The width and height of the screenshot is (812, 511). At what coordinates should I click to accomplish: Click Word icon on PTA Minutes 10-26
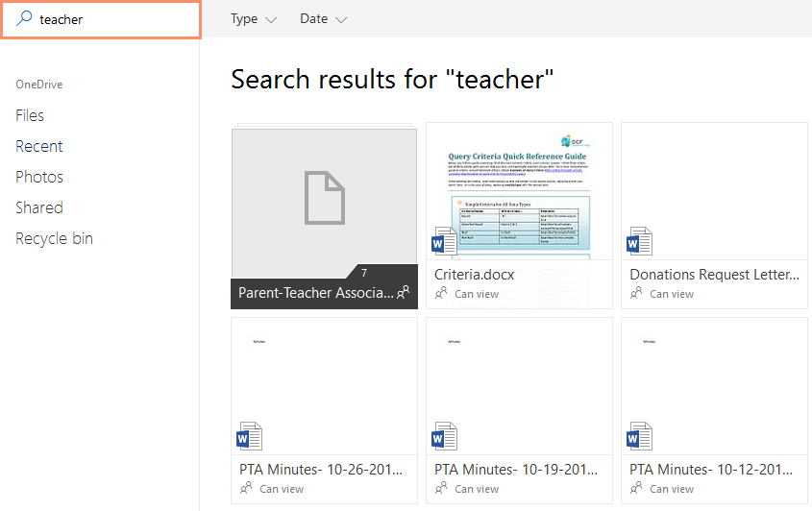[249, 436]
